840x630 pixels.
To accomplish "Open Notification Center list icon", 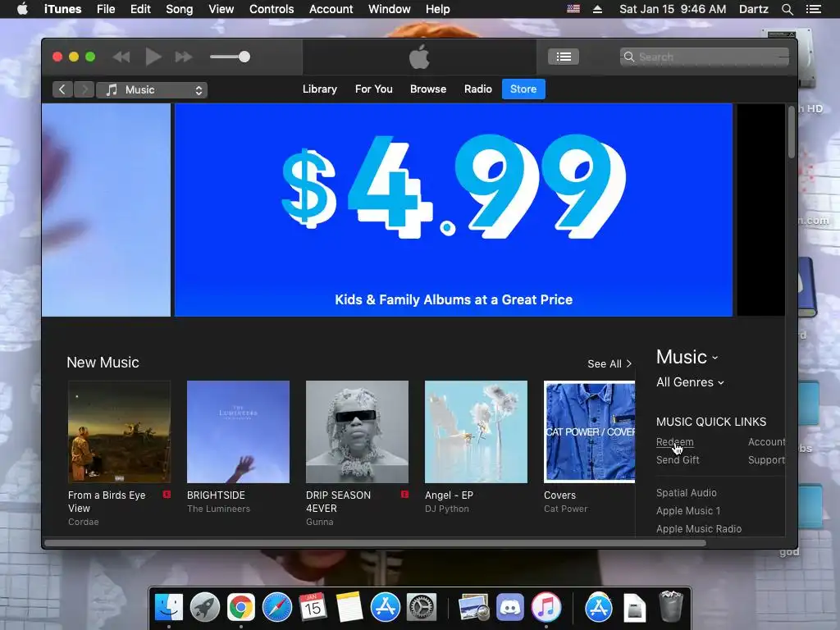I will pyautogui.click(x=813, y=9).
